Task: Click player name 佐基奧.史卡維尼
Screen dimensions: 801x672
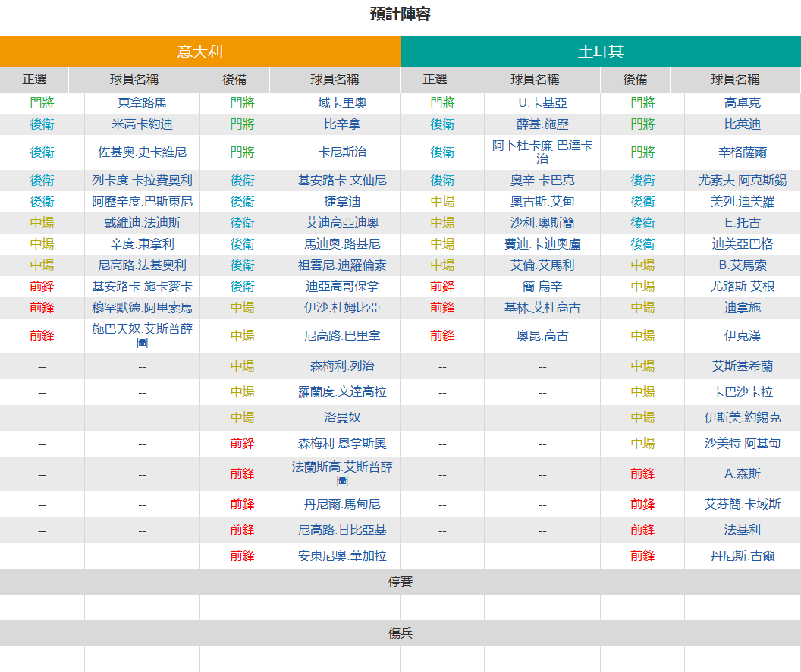Action: pyautogui.click(x=142, y=152)
